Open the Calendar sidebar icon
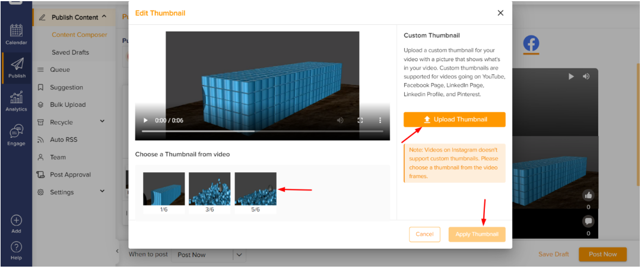Viewport: 644px width, 269px height. (16, 34)
